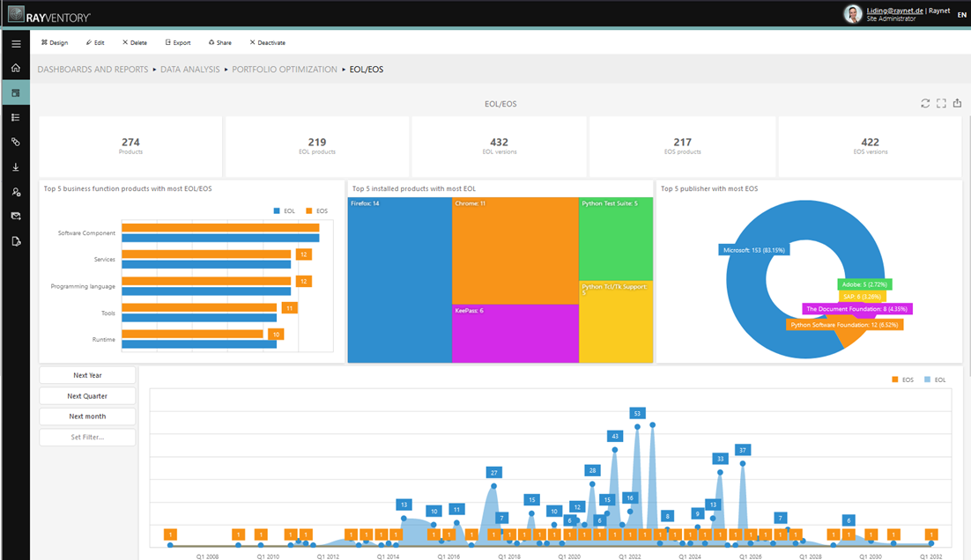Image resolution: width=971 pixels, height=560 pixels.
Task: Open the EN language selector
Action: point(961,15)
